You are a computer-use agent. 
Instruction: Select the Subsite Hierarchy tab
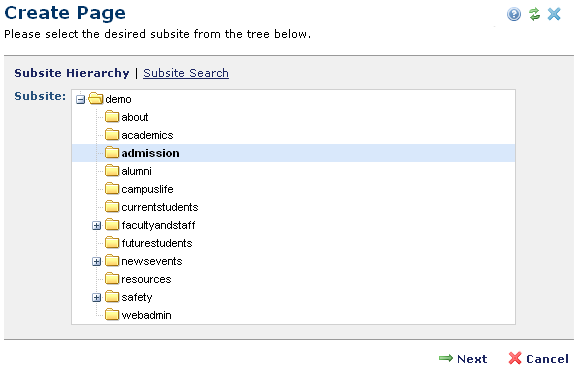click(72, 73)
